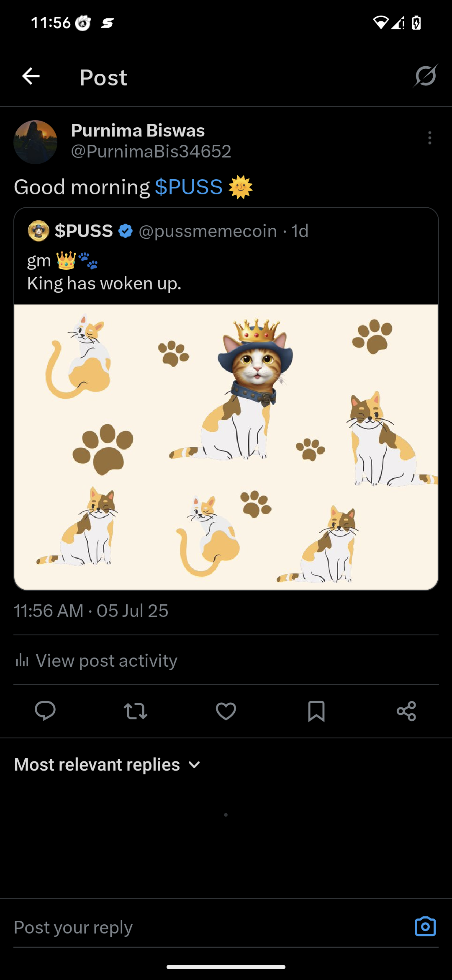This screenshot has height=980, width=452.
Task: Open quoted post by @pussmemecoin
Action: 226,255
